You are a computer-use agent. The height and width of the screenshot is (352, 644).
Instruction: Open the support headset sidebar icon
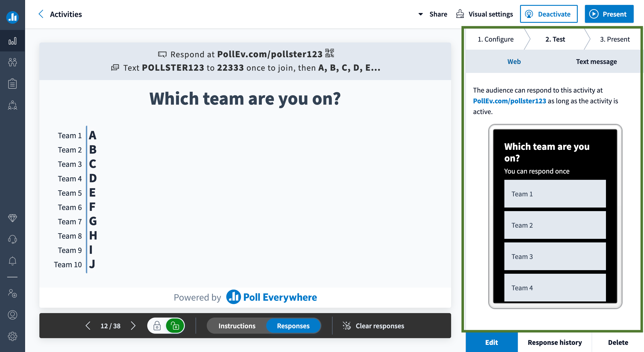(x=13, y=239)
